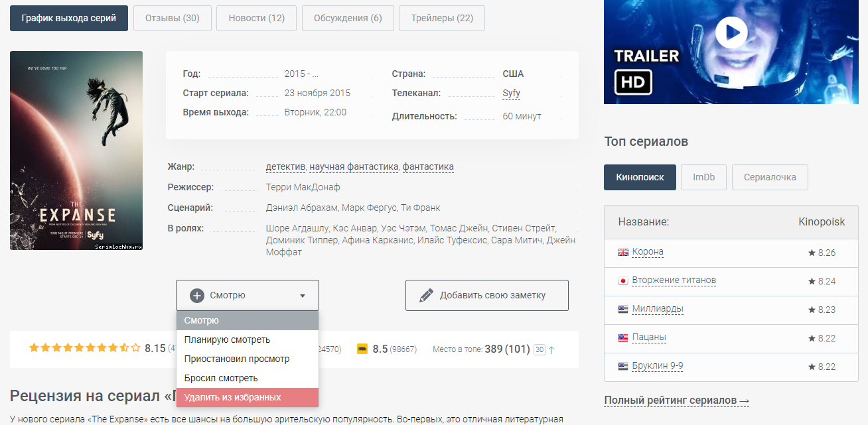Select Удалить из избранных option
This screenshot has height=425, width=868.
coord(248,398)
